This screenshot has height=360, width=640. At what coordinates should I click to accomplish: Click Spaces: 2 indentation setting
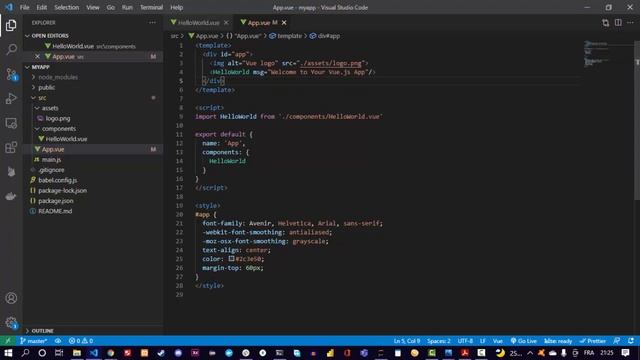point(439,341)
